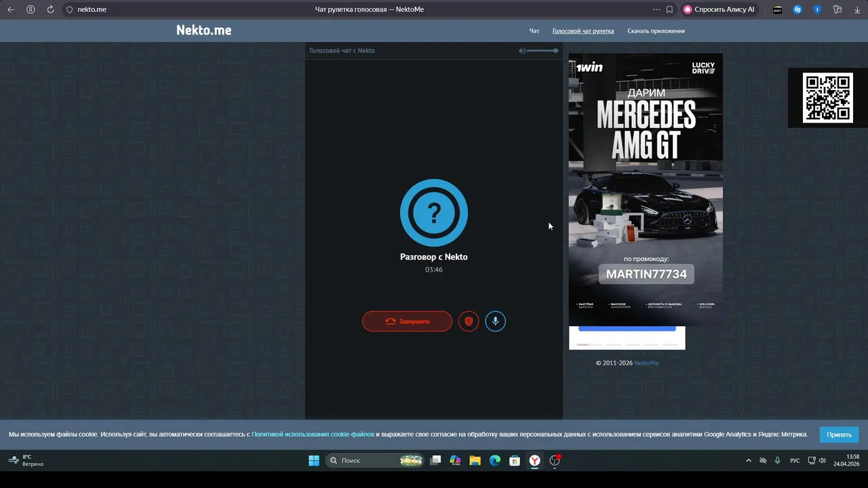Click the red shield report icon
This screenshot has height=488, width=868.
click(x=469, y=321)
